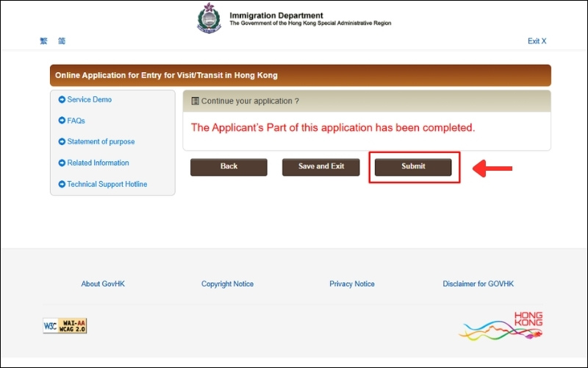Click the Brand Hong Kong dragon logo

501,325
